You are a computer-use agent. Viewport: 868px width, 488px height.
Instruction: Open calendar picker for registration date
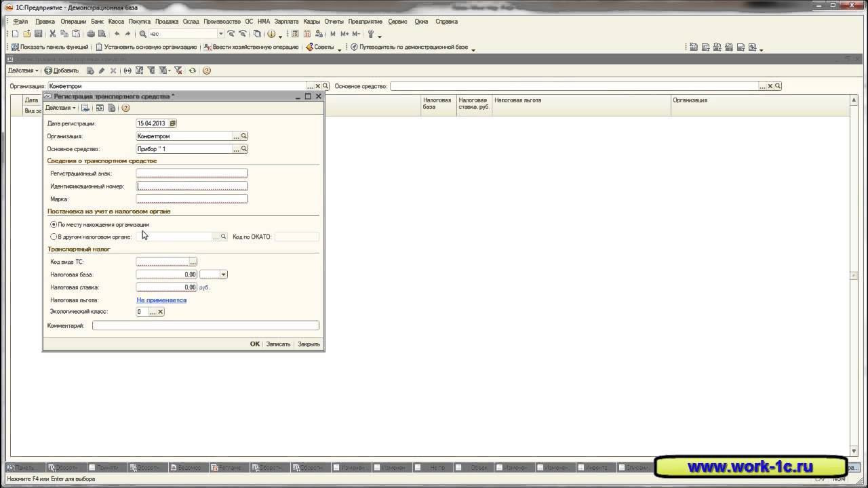coord(173,123)
